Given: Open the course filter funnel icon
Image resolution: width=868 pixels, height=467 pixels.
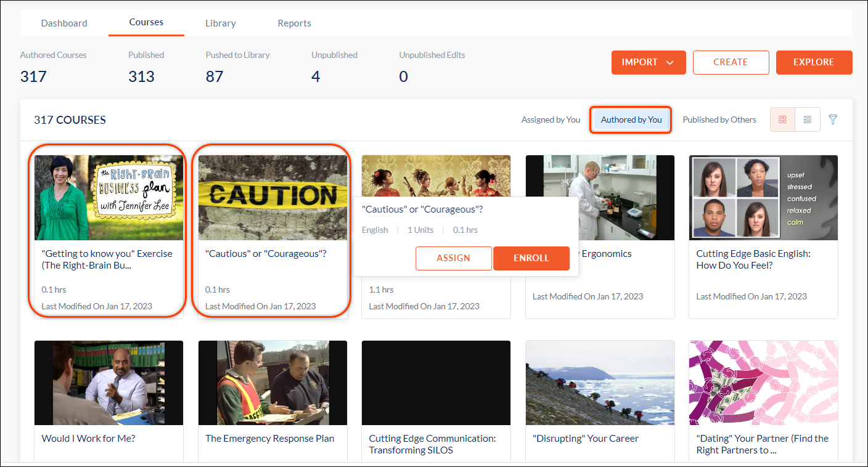Looking at the screenshot, I should (x=833, y=120).
